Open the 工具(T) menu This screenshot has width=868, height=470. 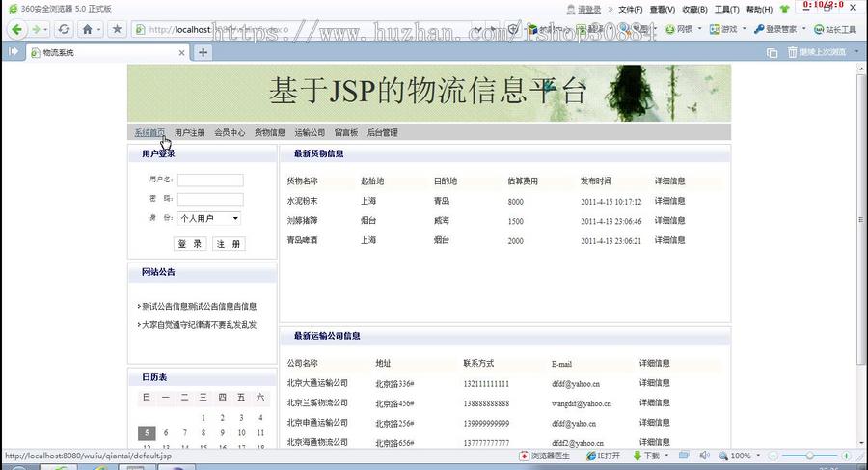[x=727, y=10]
